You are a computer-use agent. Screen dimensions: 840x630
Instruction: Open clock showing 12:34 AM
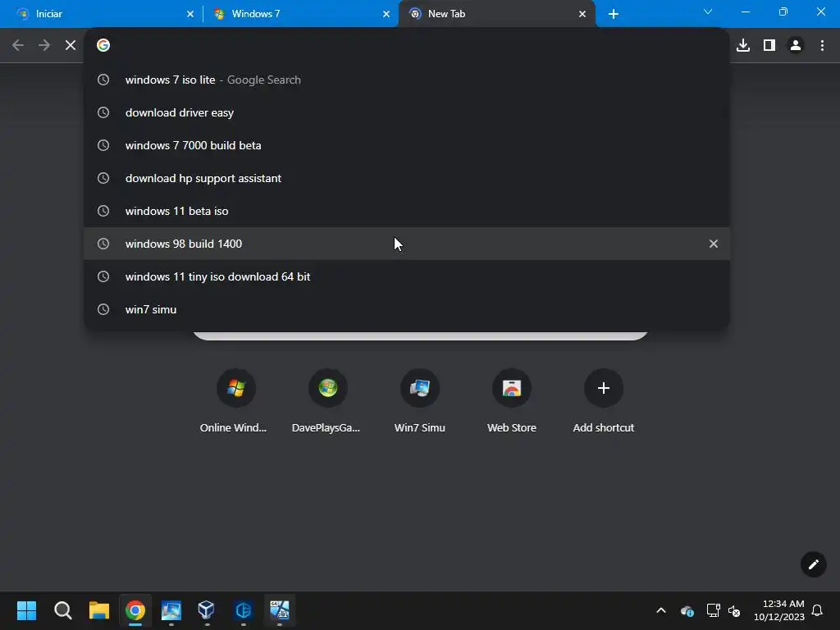point(779,610)
